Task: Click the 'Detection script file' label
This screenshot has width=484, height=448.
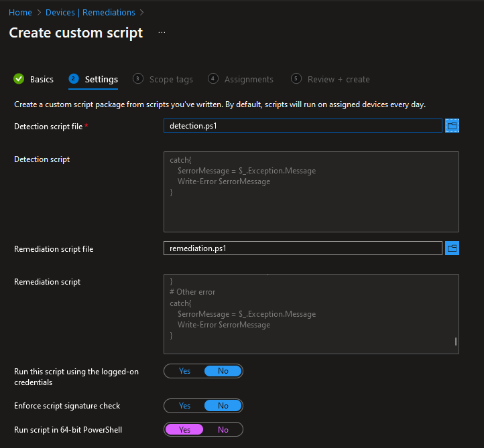Action: (48, 127)
